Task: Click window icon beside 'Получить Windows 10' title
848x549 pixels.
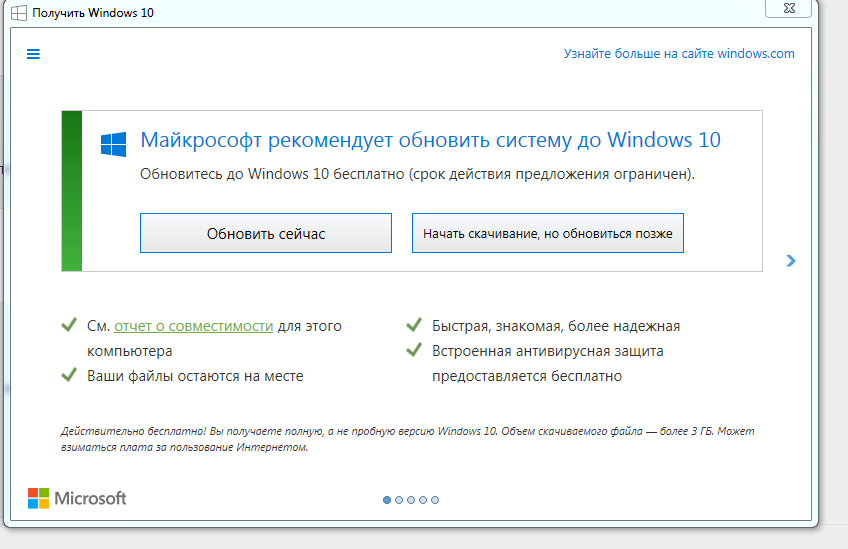Action: click(19, 13)
